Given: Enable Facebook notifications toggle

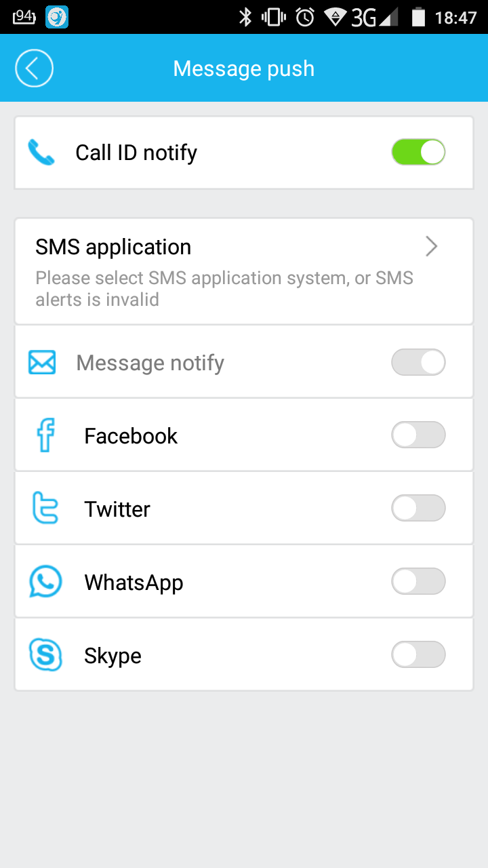Looking at the screenshot, I should (418, 435).
